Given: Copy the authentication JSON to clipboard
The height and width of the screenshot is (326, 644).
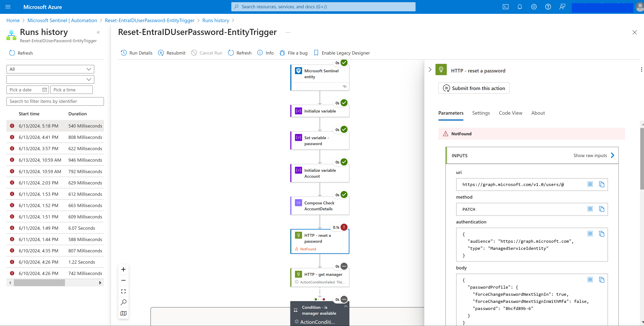Looking at the screenshot, I should click(602, 234).
